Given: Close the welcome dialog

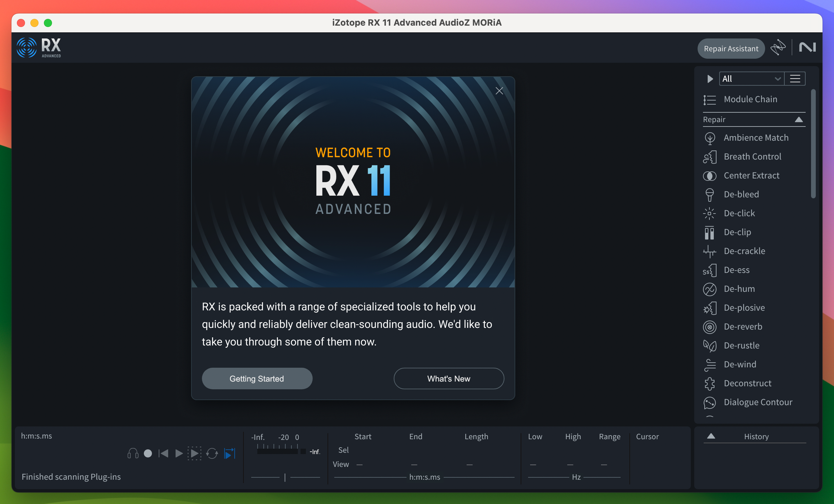Looking at the screenshot, I should coord(499,91).
